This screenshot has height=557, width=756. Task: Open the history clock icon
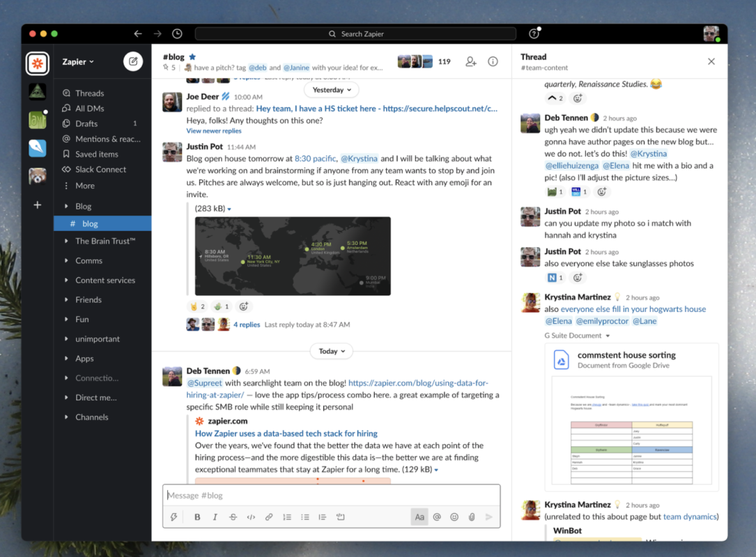click(x=177, y=33)
